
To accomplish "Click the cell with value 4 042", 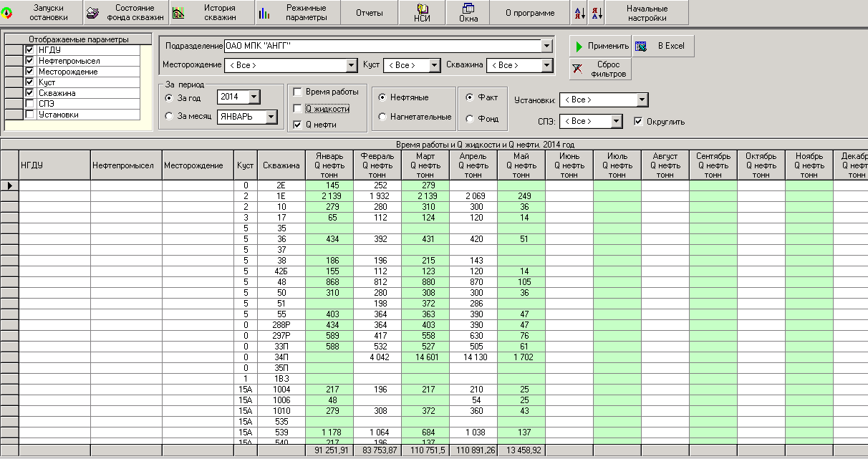I will [x=377, y=357].
